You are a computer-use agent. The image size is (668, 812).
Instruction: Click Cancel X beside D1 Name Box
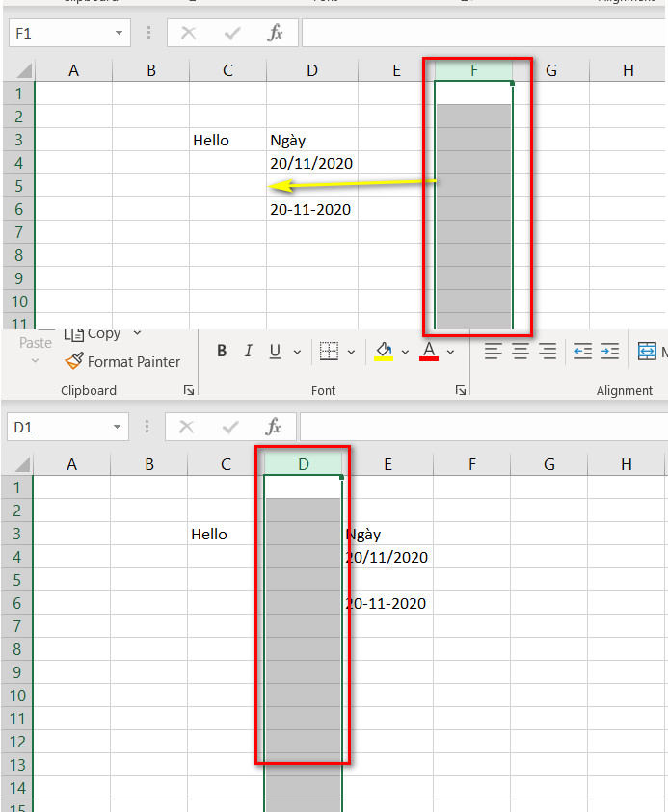(186, 428)
